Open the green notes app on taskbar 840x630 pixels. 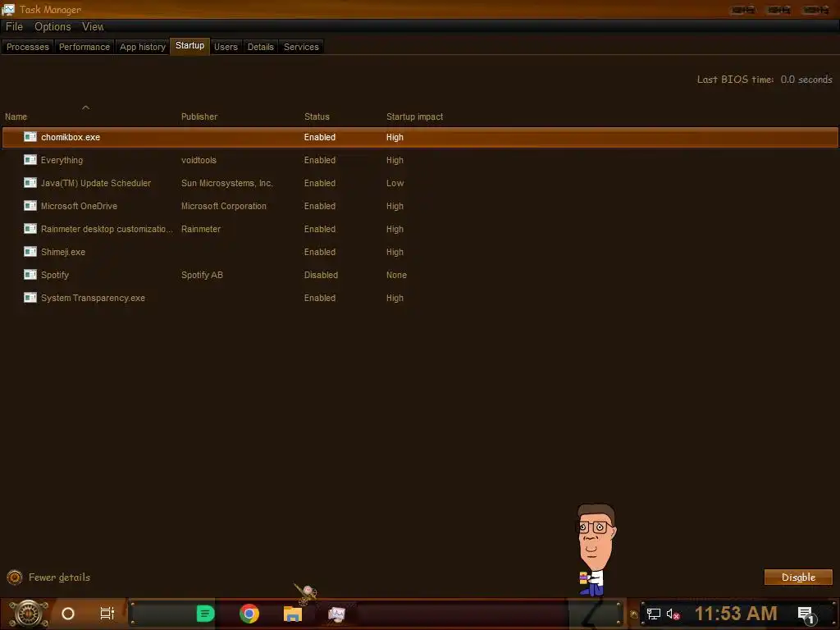(x=205, y=614)
